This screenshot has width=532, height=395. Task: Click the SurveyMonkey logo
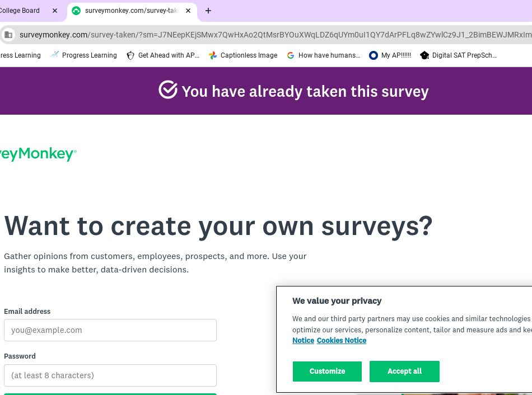[x=37, y=154]
